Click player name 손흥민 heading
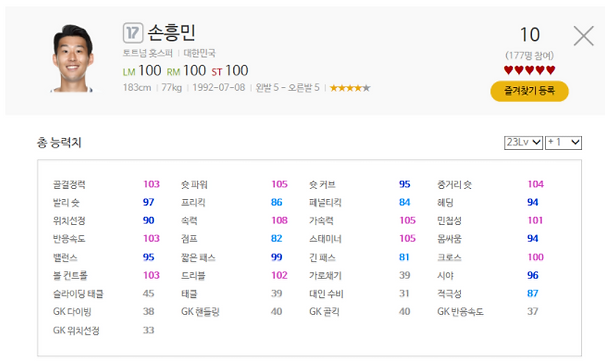This screenshot has width=605, height=362. point(172,32)
